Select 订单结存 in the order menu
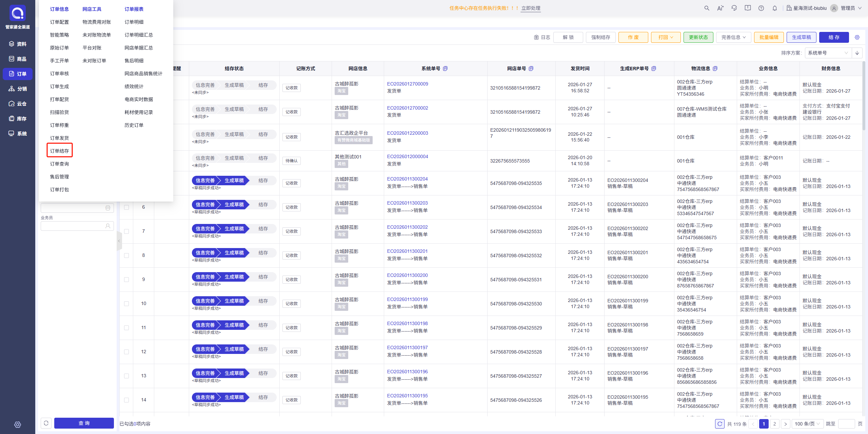The image size is (868, 434). 59,151
